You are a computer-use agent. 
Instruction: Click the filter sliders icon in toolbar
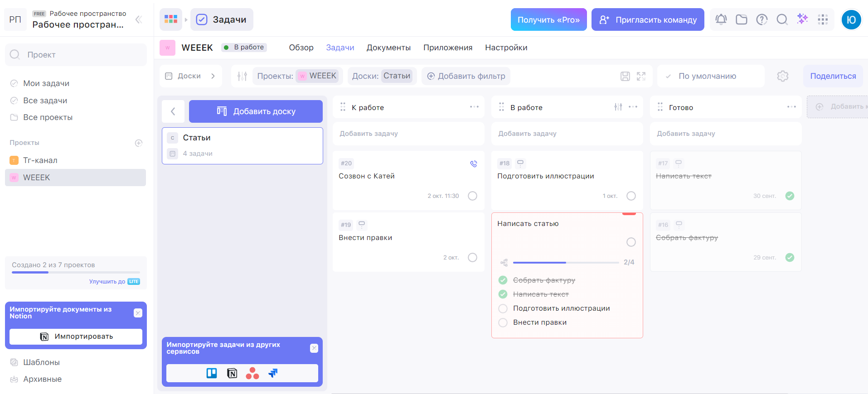(242, 76)
